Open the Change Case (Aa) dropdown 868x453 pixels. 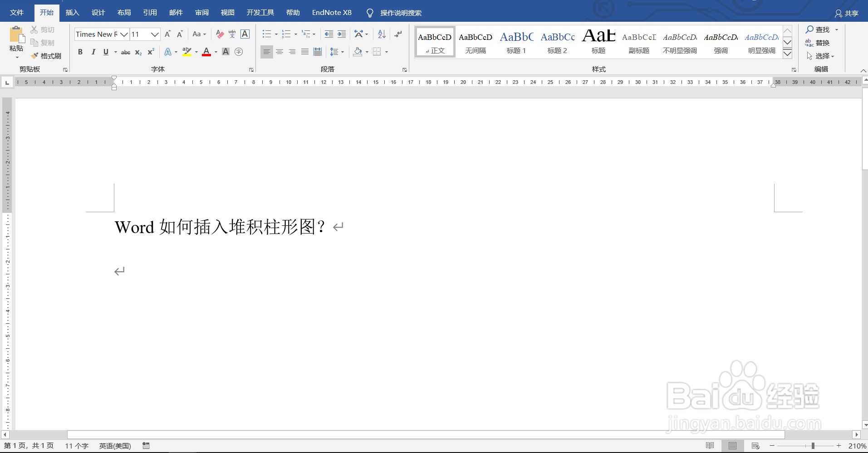click(199, 34)
